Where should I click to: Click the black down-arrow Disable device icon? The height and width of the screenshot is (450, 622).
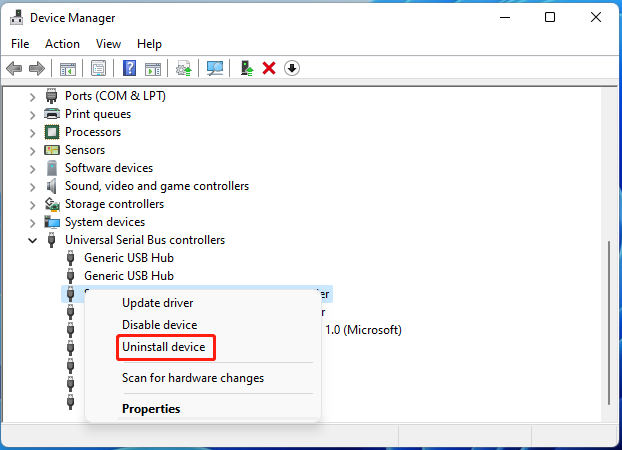(292, 68)
